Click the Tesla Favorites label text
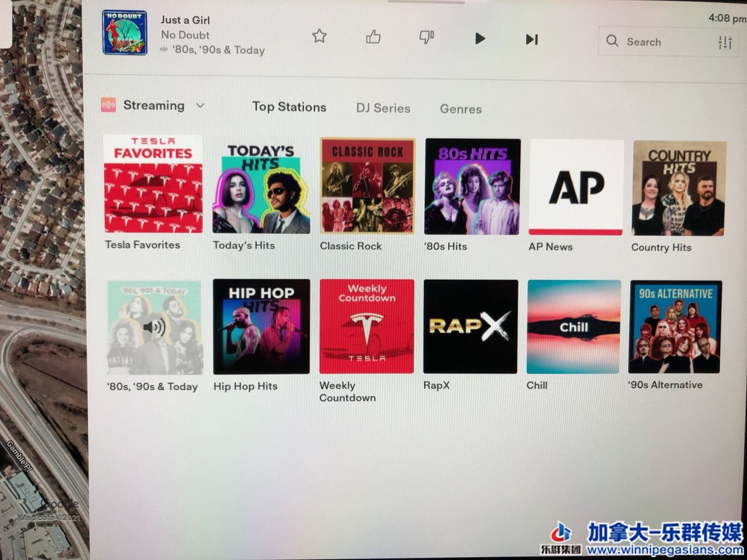This screenshot has width=747, height=560. [142, 244]
